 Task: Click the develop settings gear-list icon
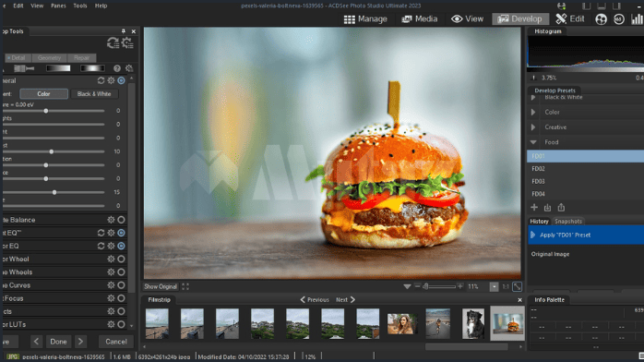127,42
